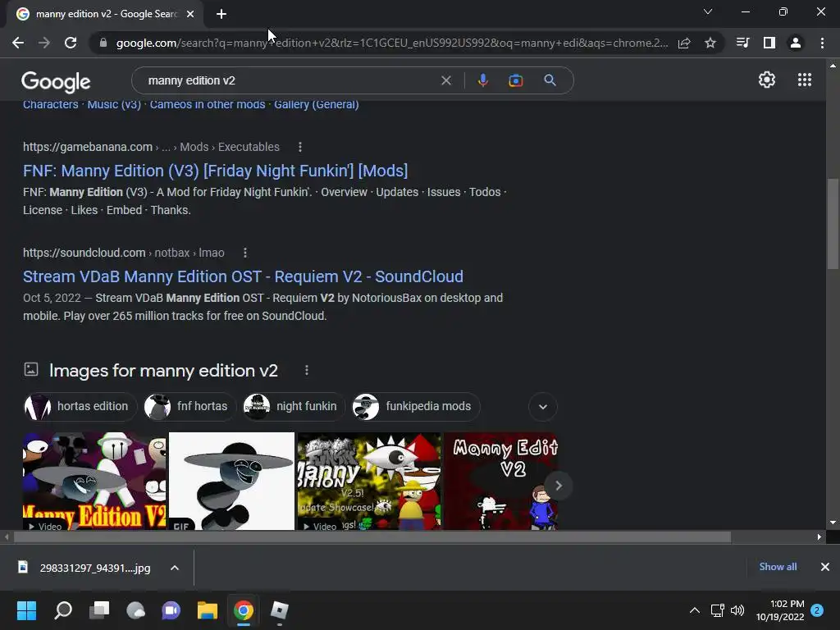
Task: Open Music (v3) sublink
Action: (114, 104)
